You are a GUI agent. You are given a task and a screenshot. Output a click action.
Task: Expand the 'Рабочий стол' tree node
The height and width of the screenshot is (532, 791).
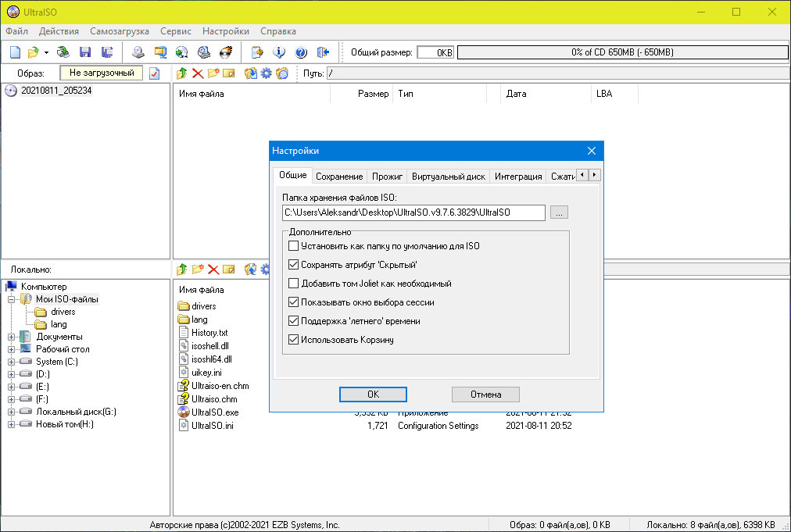point(11,349)
